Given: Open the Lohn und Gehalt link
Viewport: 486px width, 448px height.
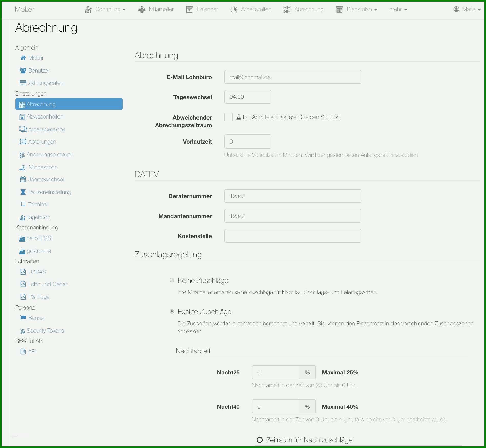Looking at the screenshot, I should [44, 284].
